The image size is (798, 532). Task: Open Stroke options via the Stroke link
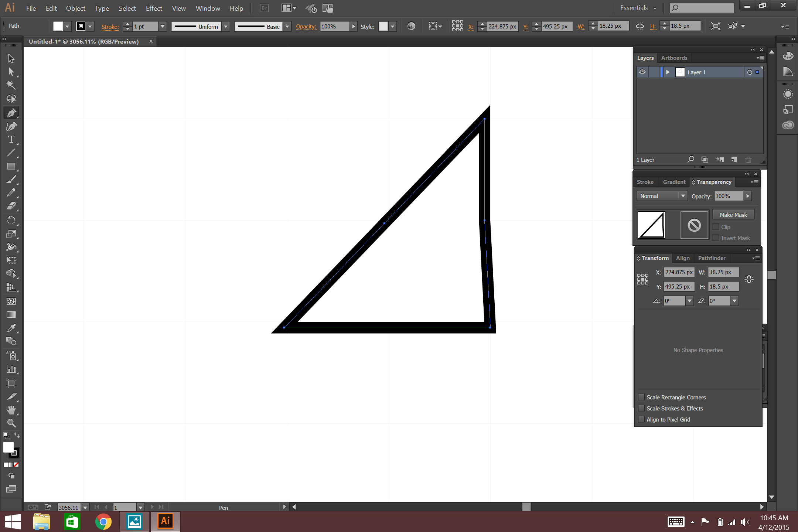point(110,26)
